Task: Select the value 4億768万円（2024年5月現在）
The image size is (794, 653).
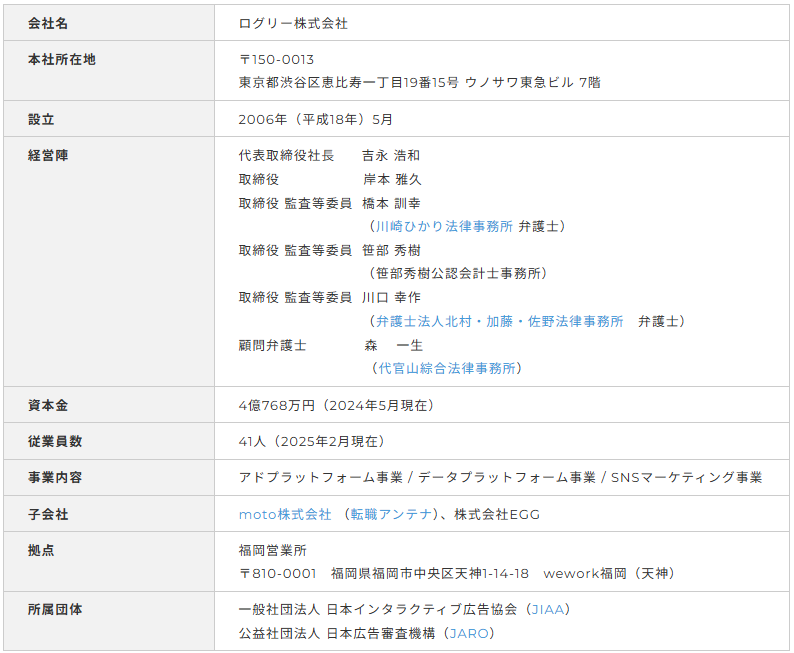Action: (336, 405)
